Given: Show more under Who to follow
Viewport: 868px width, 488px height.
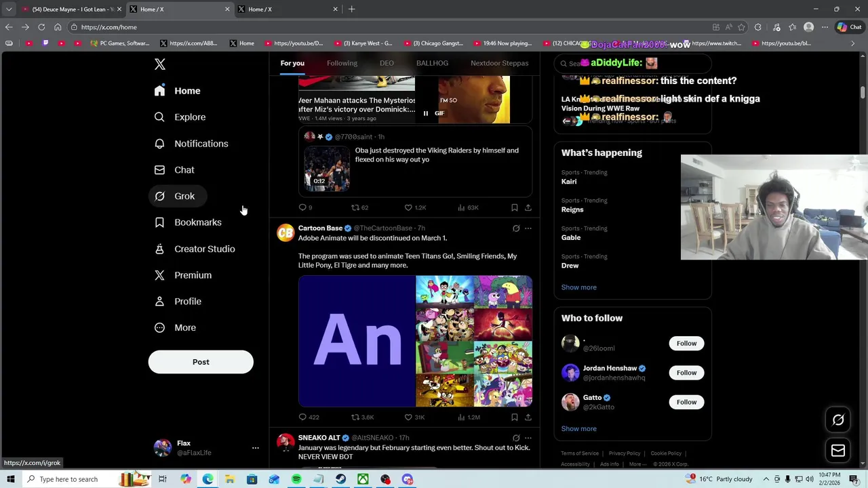Looking at the screenshot, I should click(578, 429).
